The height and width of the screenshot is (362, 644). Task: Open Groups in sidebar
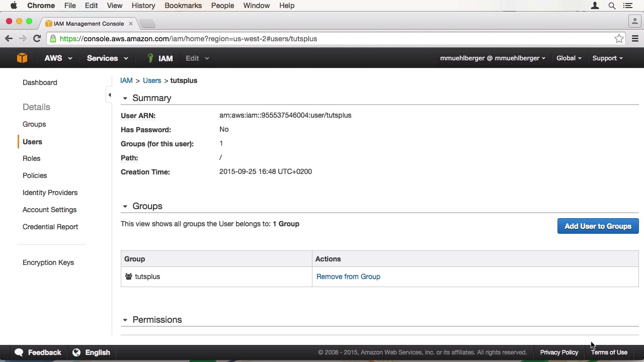34,124
